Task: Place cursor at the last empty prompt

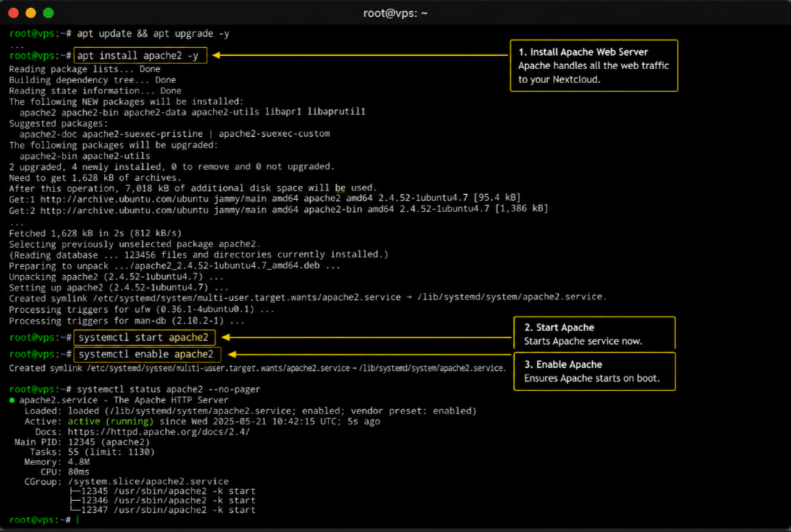Action: [x=77, y=520]
